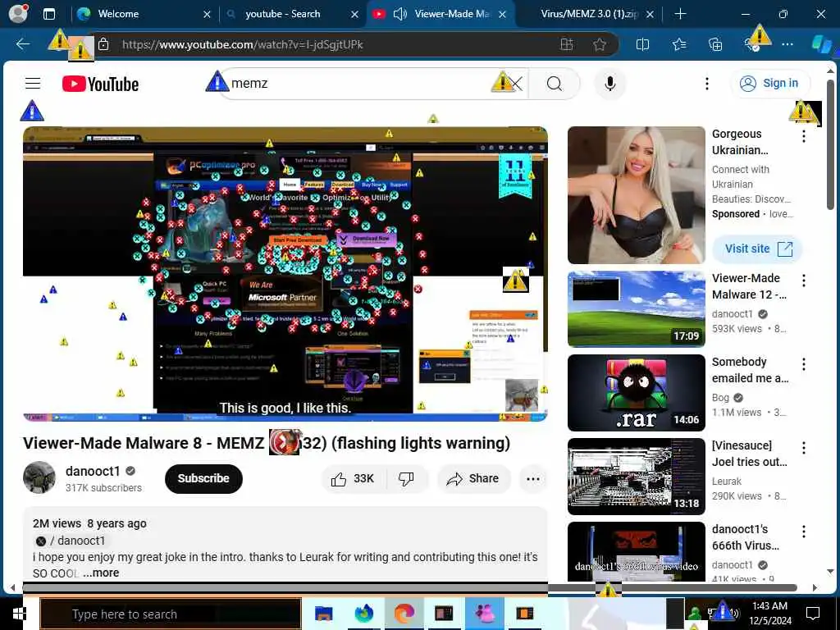Open more actions beside Share
Screen dimensions: 840x630
[533, 478]
